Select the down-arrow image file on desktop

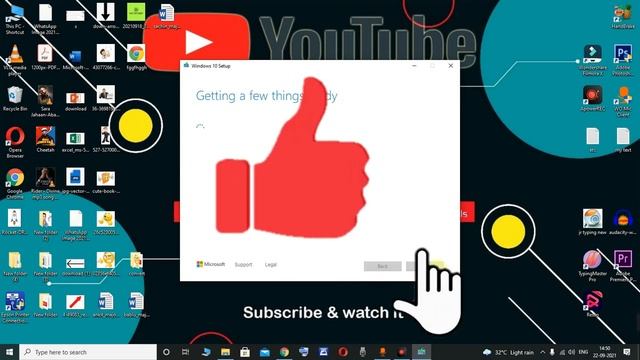tap(106, 16)
